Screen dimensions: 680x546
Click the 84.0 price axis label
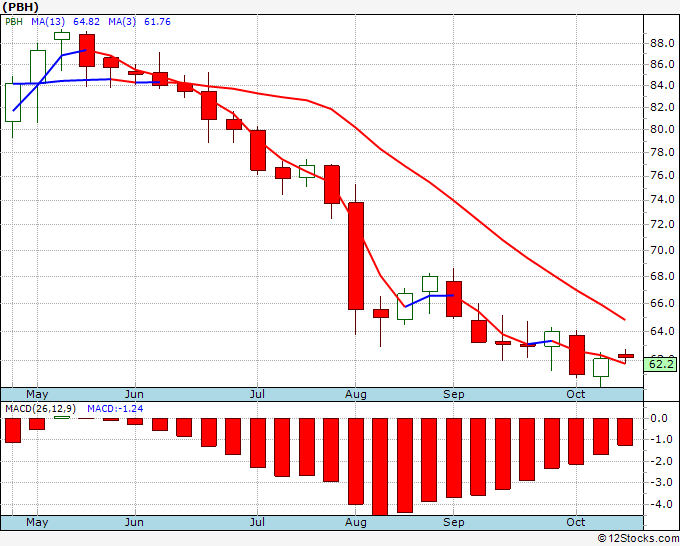coord(662,85)
